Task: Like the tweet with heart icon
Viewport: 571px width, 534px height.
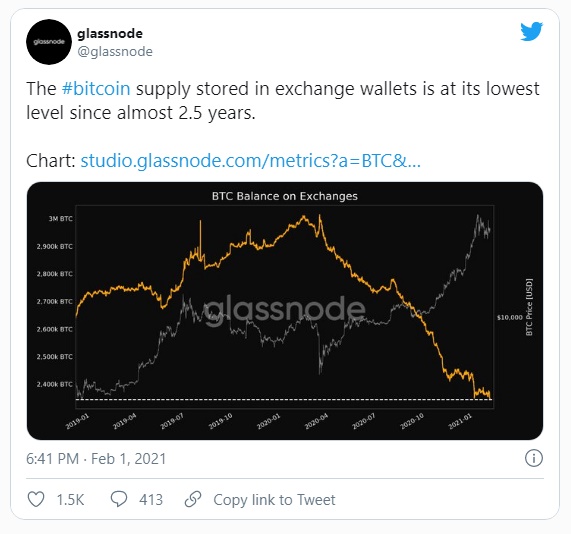Action: click(x=36, y=499)
